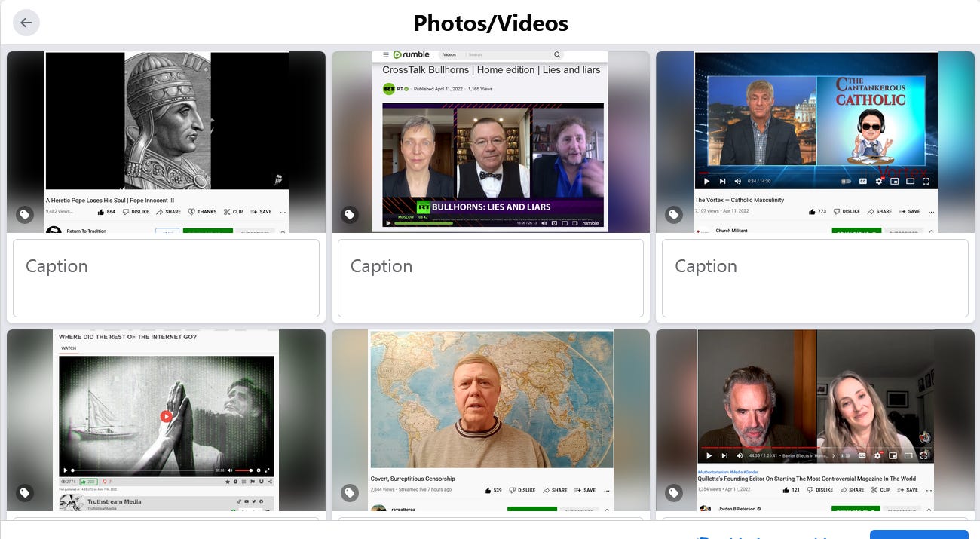Tag the Cantankerous Catholic Vortex photo

pyautogui.click(x=674, y=215)
